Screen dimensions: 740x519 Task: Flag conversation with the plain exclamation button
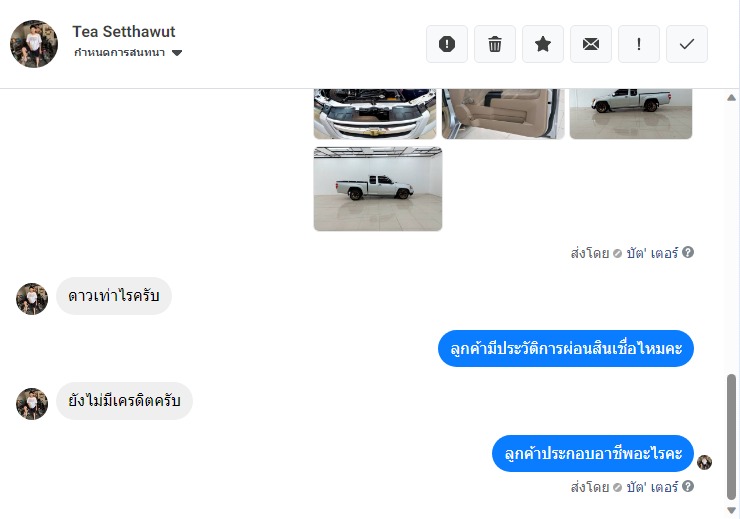pos(639,44)
